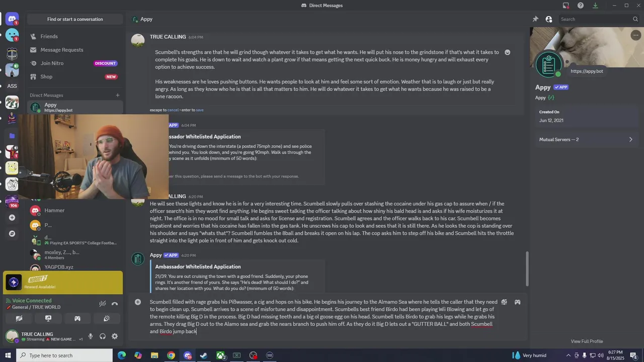
Task: Click the chat scrollbar thumb
Action: (527, 269)
